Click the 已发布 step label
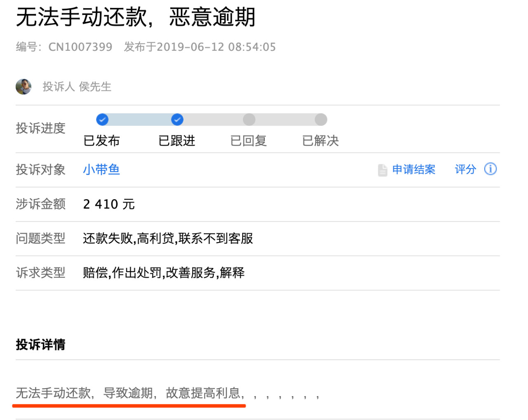 [101, 141]
